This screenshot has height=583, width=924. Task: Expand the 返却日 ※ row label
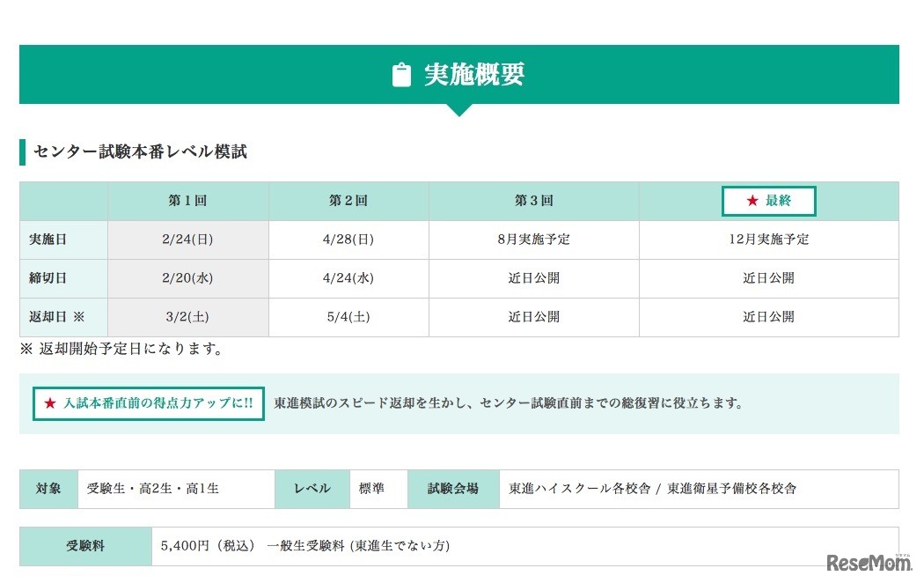pyautogui.click(x=53, y=317)
